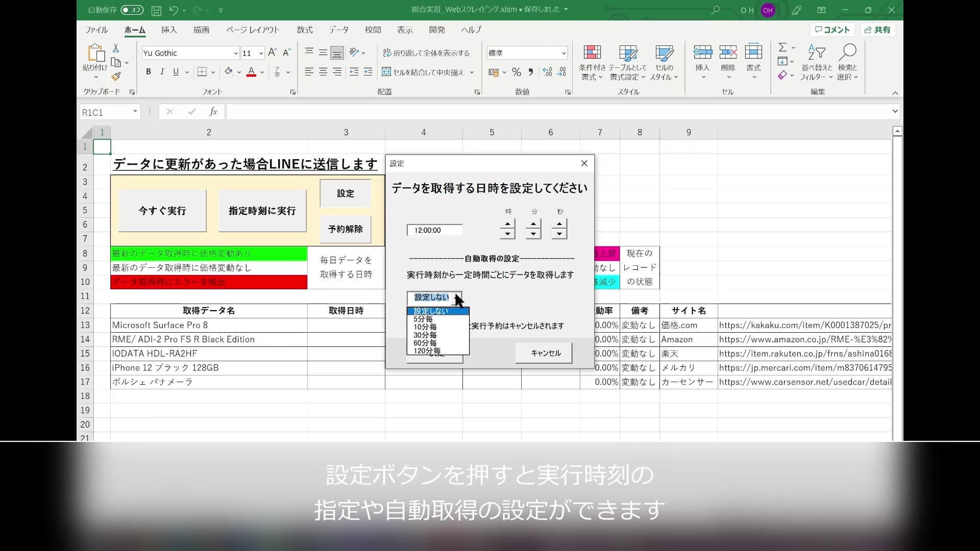Screen dimensions: 980x551
Task: Open the 標準 number format dropdown
Action: [x=563, y=53]
